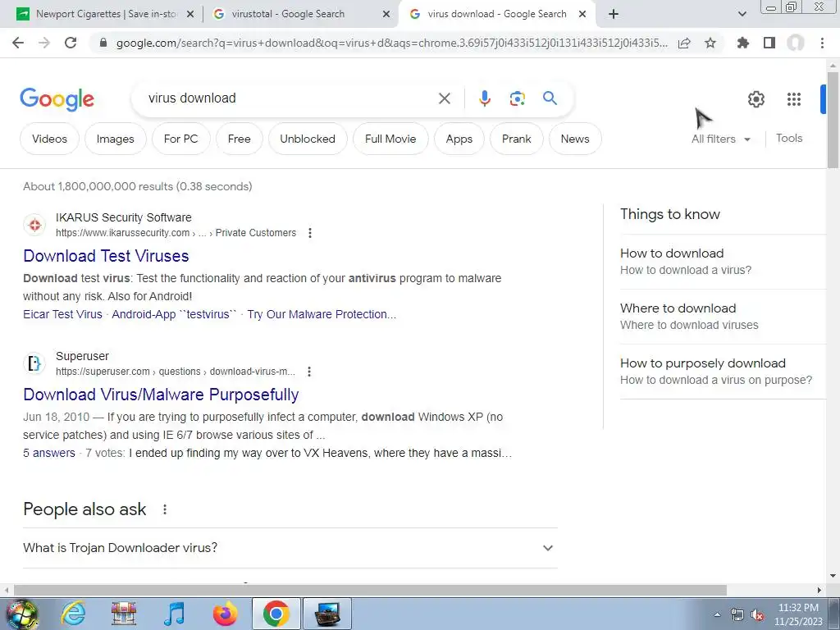Click the Superuser site favicon

click(x=34, y=363)
